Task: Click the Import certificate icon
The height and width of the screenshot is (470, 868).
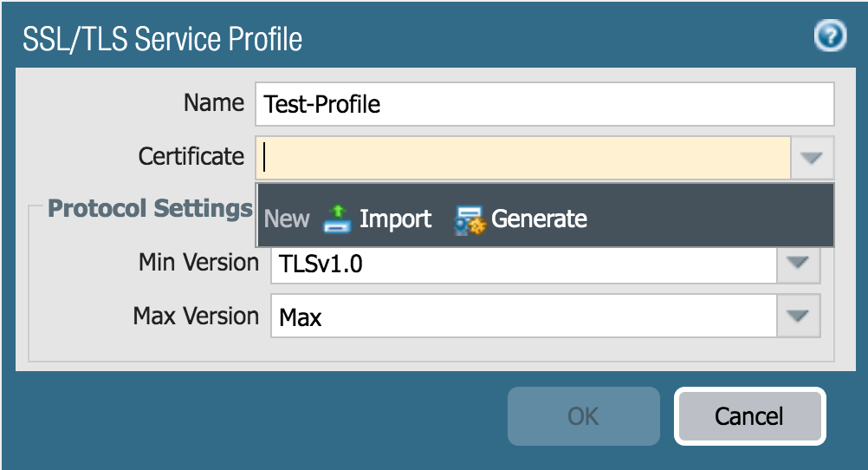Action: [335, 219]
